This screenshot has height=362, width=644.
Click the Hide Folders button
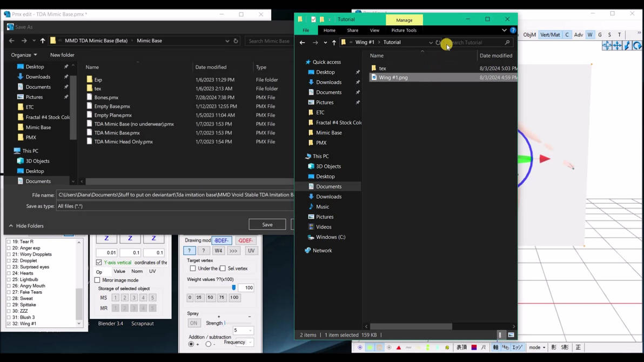coord(26,226)
